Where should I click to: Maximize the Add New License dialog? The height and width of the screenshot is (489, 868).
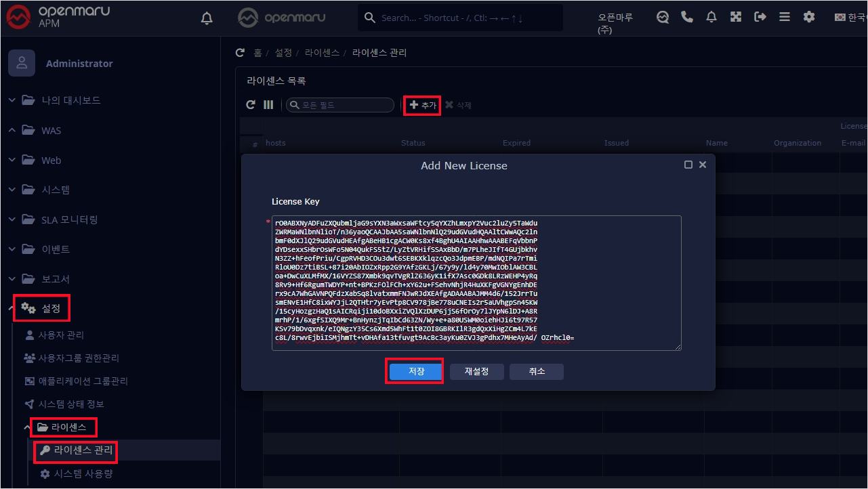[688, 165]
